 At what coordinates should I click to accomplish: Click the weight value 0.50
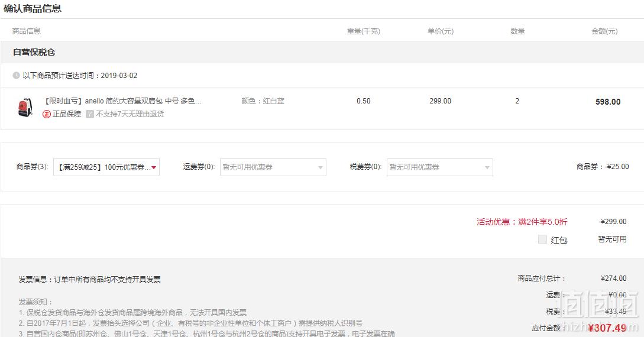point(364,101)
